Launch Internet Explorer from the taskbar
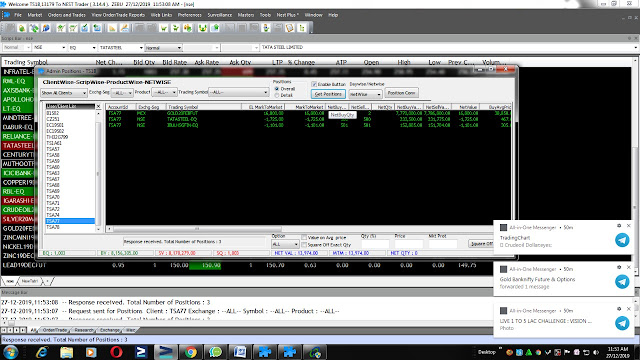The width and height of the screenshot is (640, 360). pos(42,352)
